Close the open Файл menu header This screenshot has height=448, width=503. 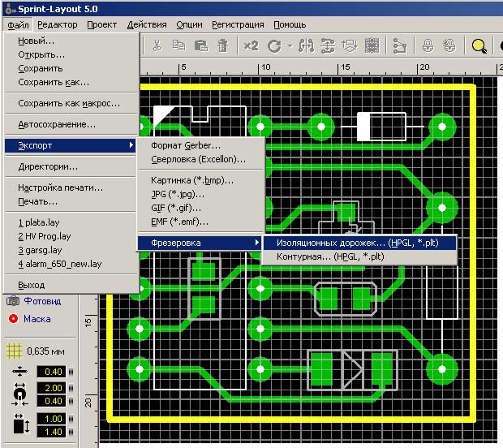click(18, 24)
